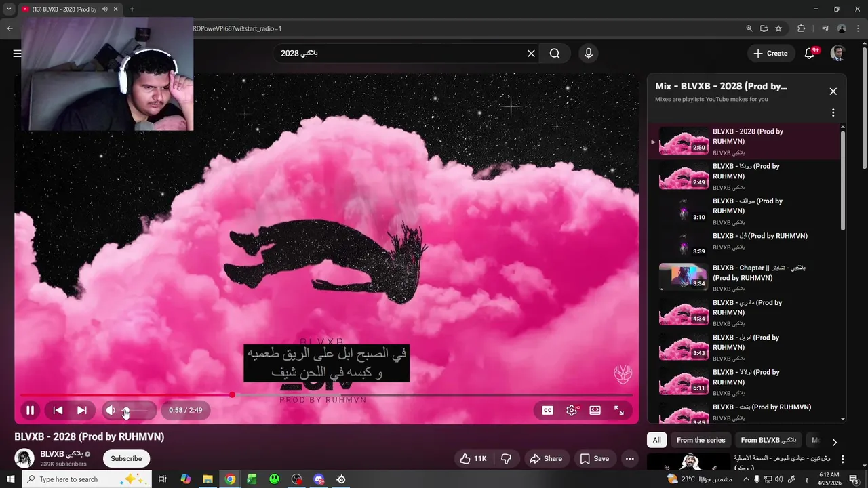Open the Mix panel three-dot options
The width and height of the screenshot is (868, 488).
[833, 113]
